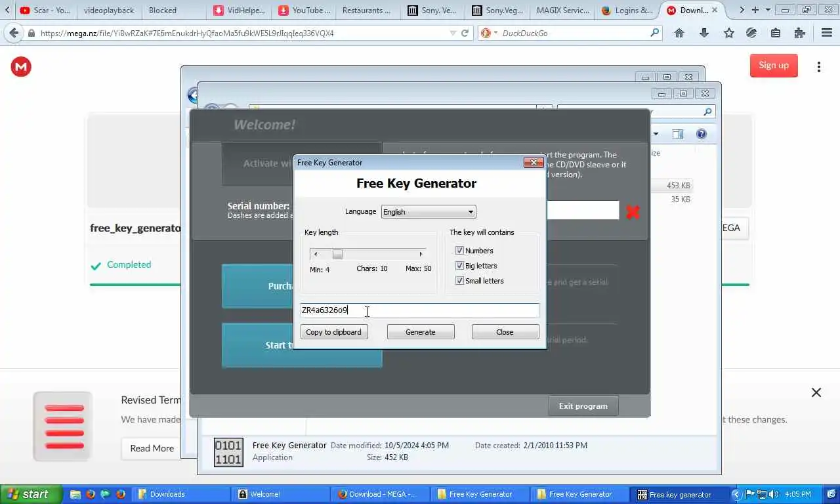
Task: Click the 453 KB size value in Explorer
Action: tap(678, 186)
